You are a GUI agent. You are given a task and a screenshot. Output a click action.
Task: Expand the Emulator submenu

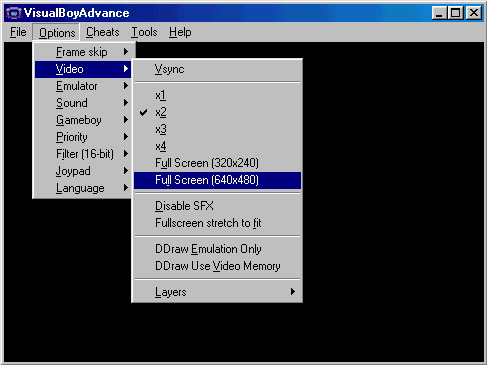coord(83,86)
